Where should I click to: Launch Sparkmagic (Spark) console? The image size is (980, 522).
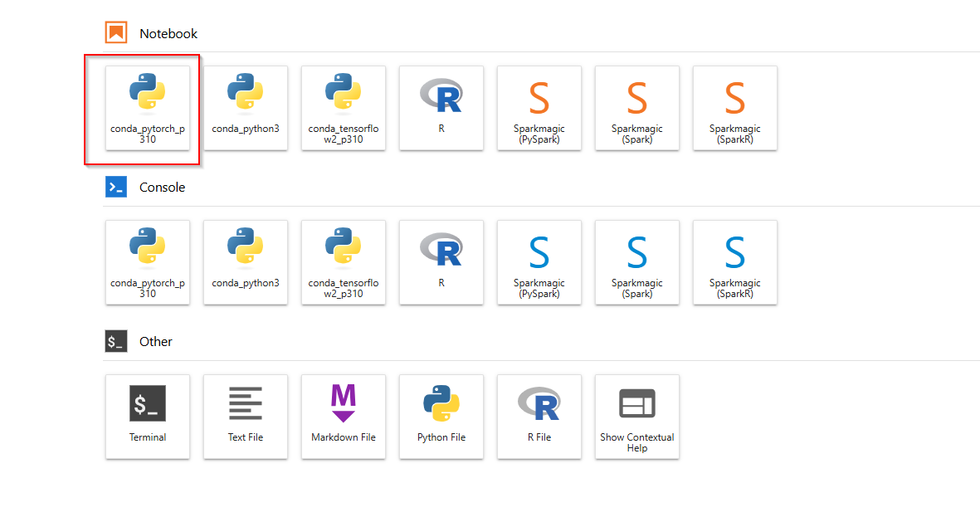(x=636, y=262)
